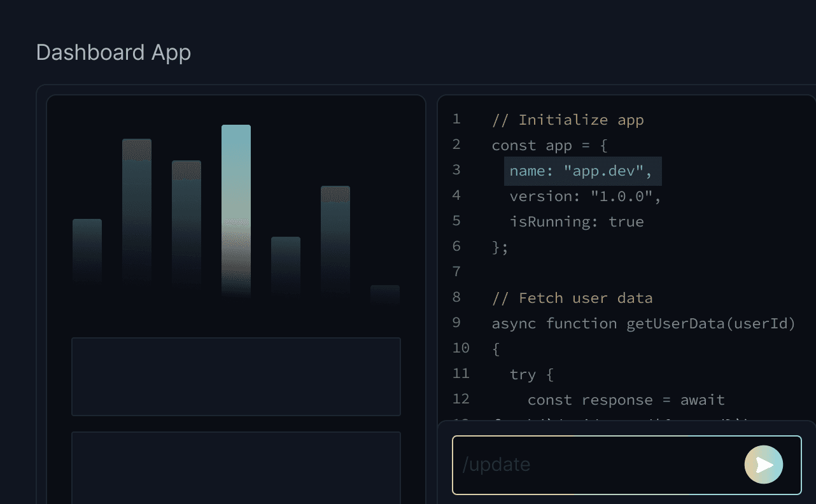Click the send arrow button
Image resolution: width=816 pixels, height=504 pixels.
click(x=764, y=465)
